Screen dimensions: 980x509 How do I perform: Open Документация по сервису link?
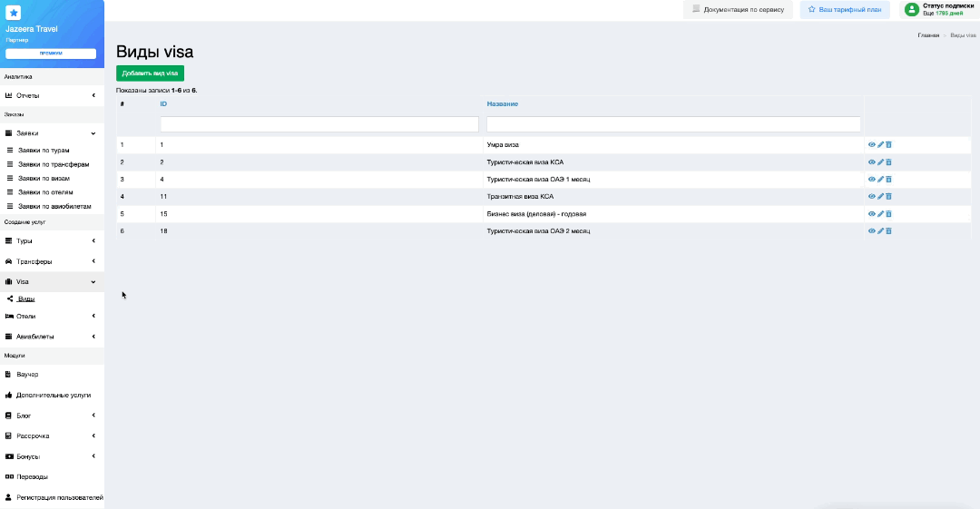click(x=738, y=9)
